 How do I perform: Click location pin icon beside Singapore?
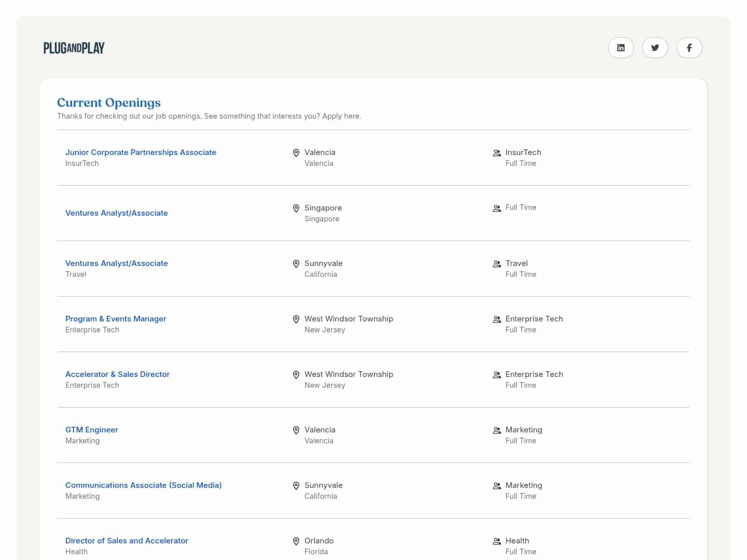(x=296, y=208)
